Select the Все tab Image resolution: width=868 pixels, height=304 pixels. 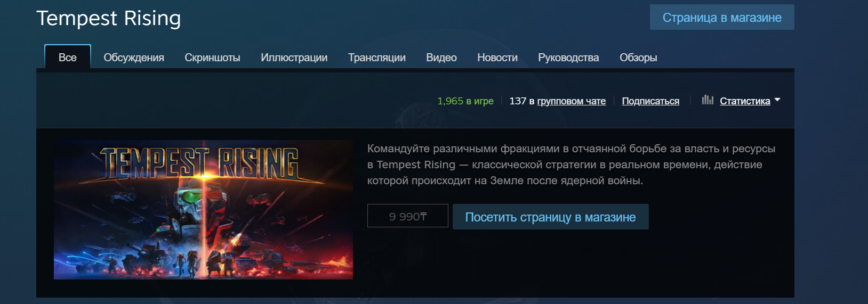coord(68,57)
